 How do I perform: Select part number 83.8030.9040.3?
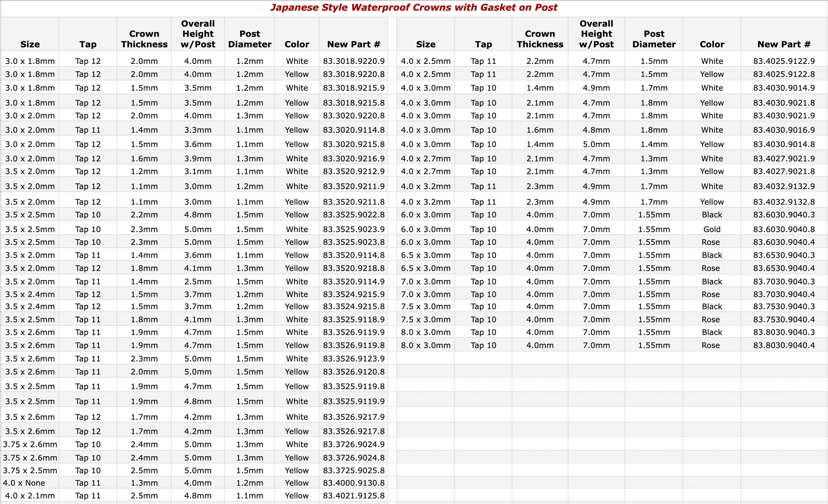[784, 332]
